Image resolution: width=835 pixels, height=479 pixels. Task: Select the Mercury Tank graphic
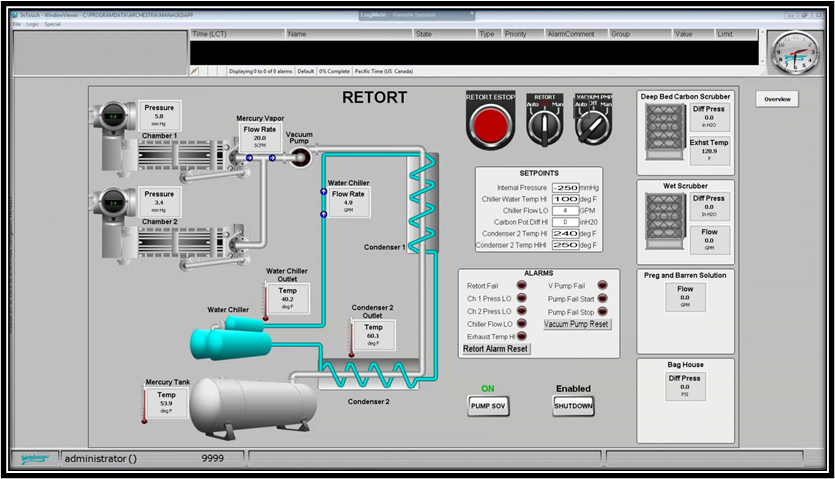pyautogui.click(x=253, y=406)
